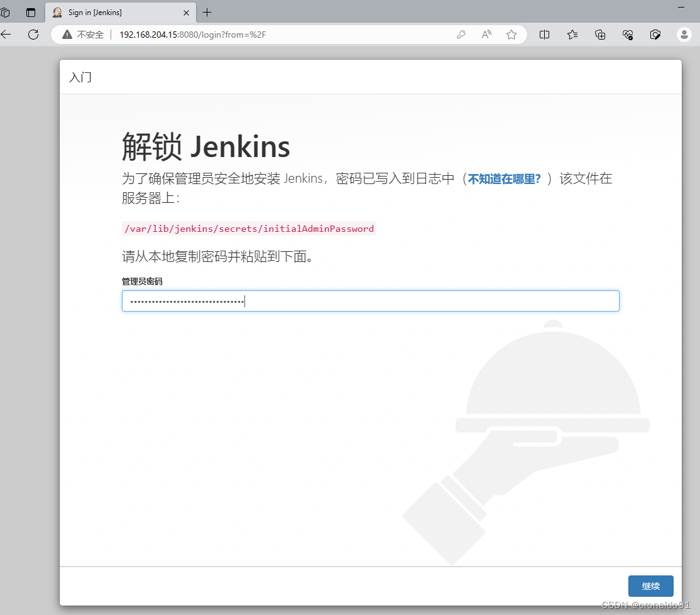Click the 请从本地复制密码并粘贴到下面 instruction
700x615 pixels.
point(217,256)
